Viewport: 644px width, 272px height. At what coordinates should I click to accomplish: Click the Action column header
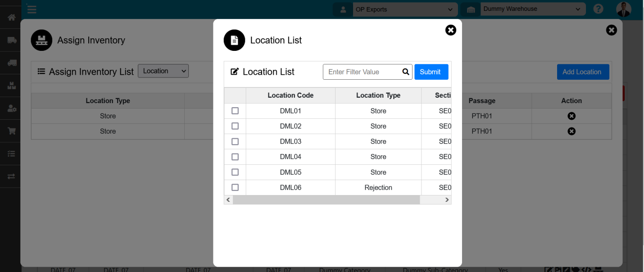pos(571,101)
